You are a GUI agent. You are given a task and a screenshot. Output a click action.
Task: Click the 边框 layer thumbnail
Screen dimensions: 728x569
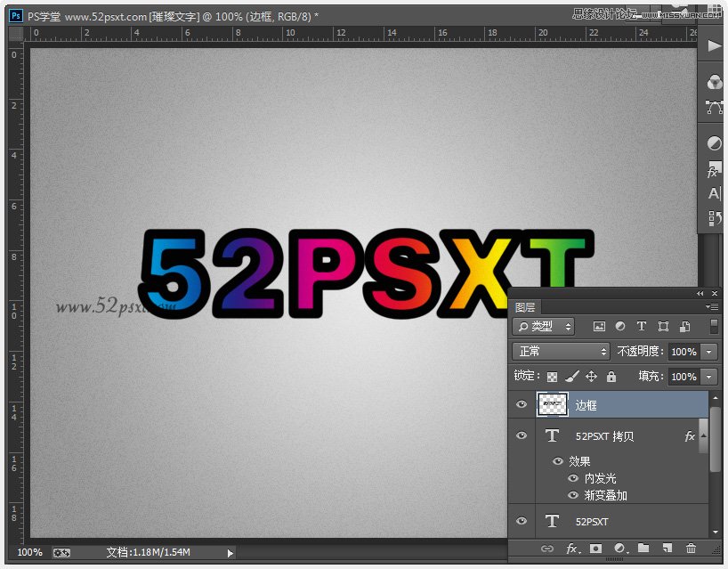(x=552, y=404)
